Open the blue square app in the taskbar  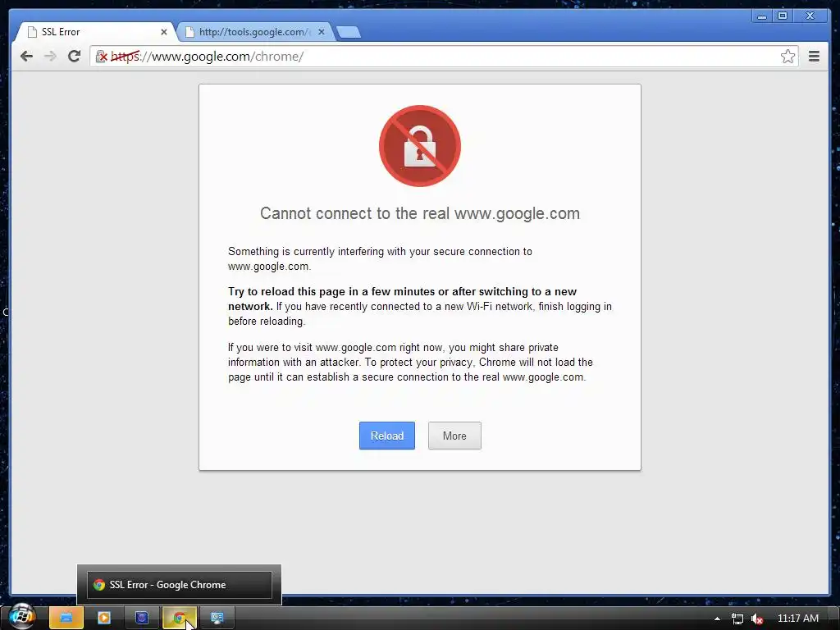pyautogui.click(x=142, y=618)
